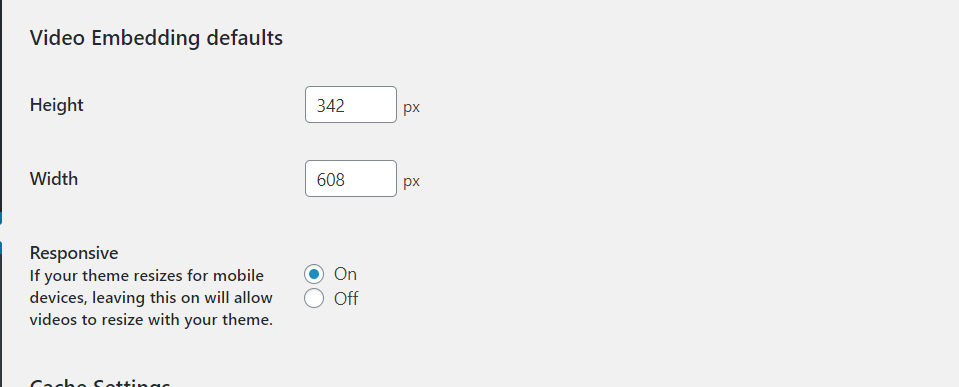
Task: Click the Height input field
Action: [350, 105]
